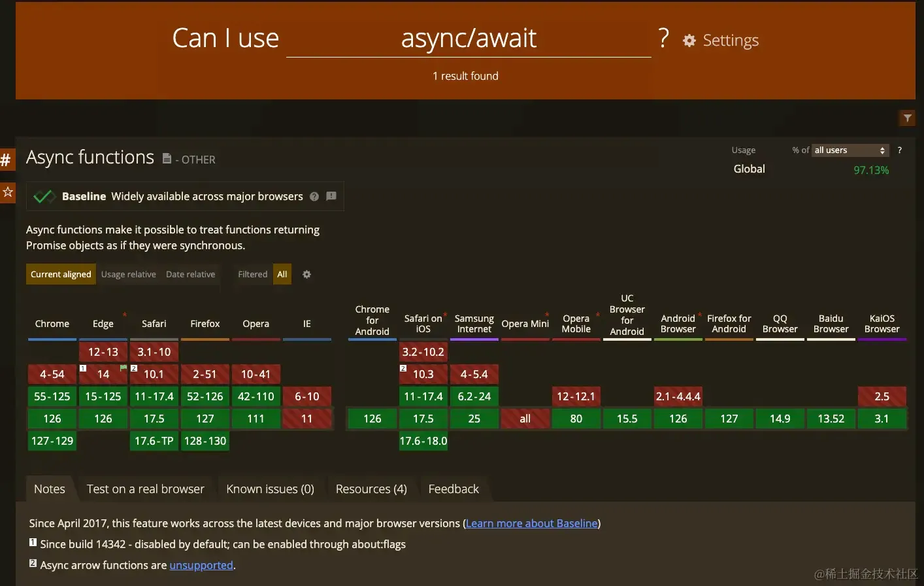Select Current aligned view

tap(61, 274)
